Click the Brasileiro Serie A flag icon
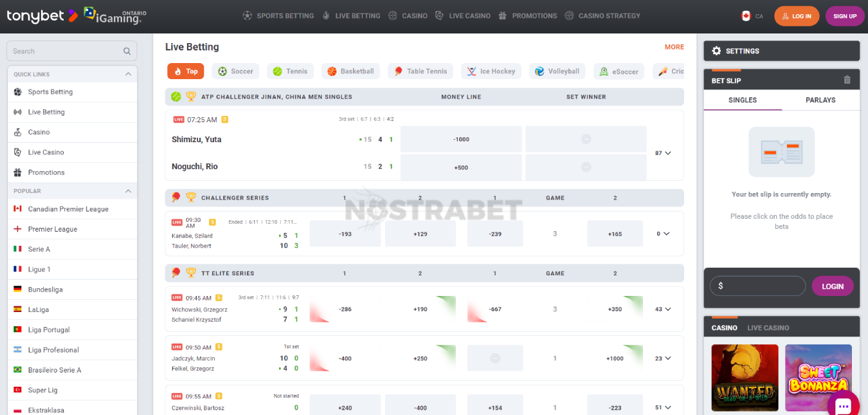 [18, 370]
